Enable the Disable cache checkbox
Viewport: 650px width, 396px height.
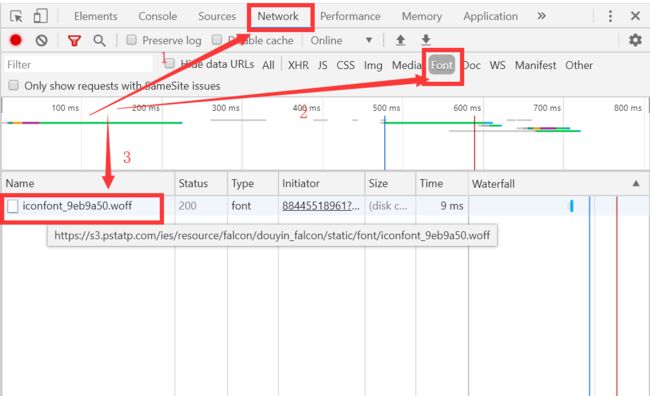pyautogui.click(x=217, y=40)
